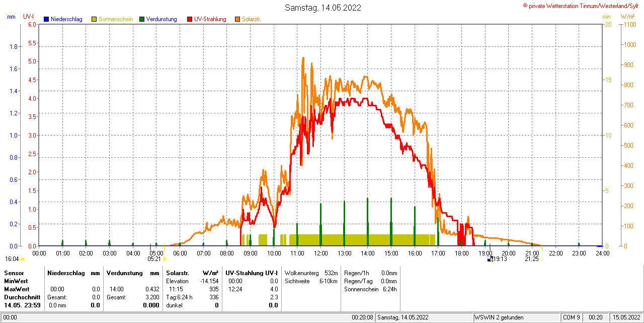Image resolution: width=644 pixels, height=323 pixels.
Task: Click the MinWert row label
Action: click(16, 281)
